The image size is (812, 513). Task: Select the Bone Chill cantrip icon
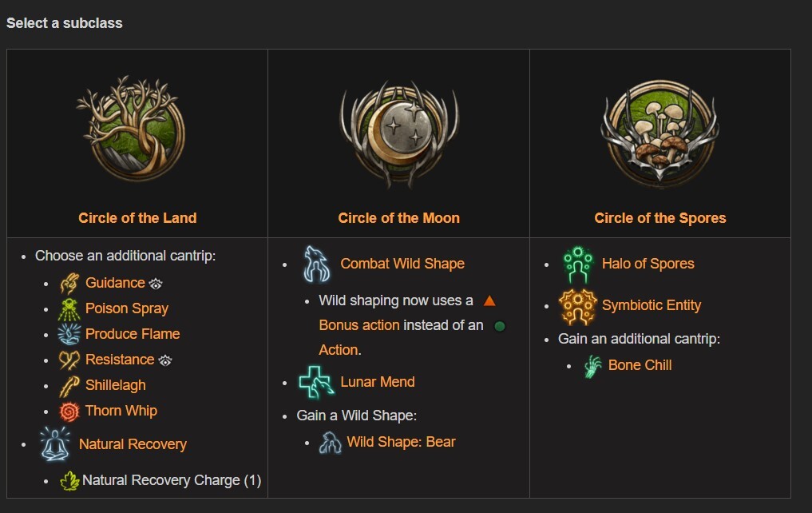pos(592,365)
